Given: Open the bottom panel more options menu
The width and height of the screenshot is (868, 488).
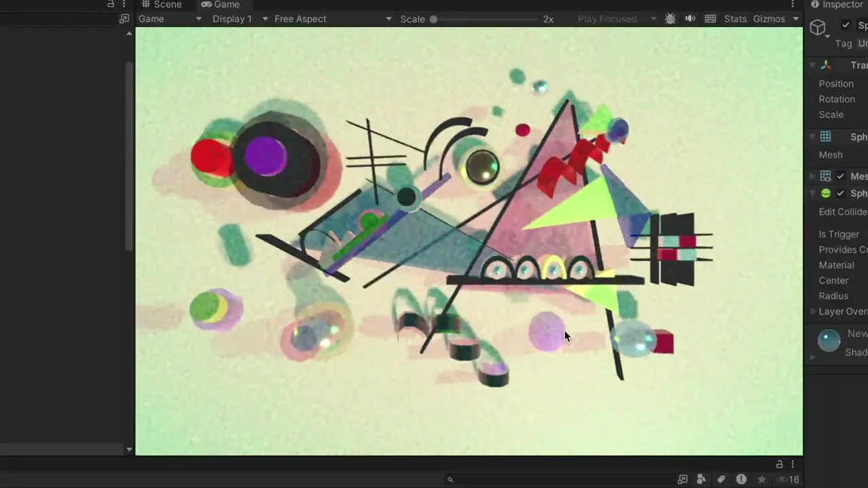Looking at the screenshot, I should pos(792,464).
